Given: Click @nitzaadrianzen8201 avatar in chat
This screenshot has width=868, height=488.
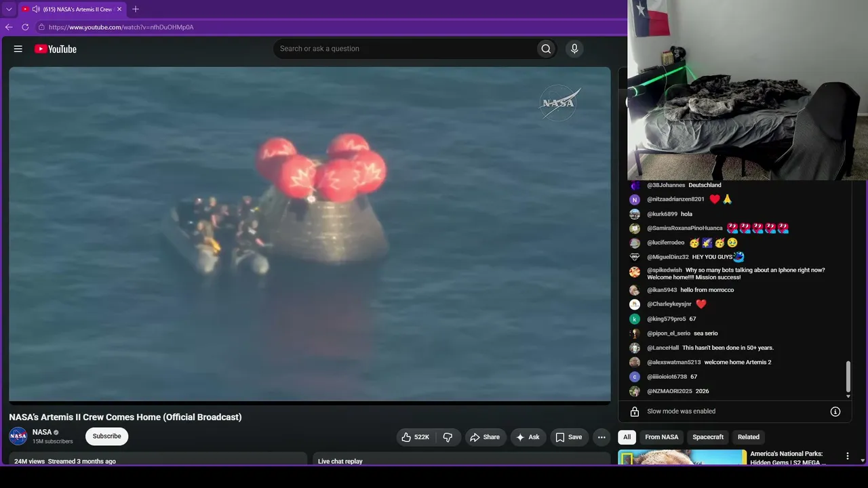Looking at the screenshot, I should click(x=635, y=199).
